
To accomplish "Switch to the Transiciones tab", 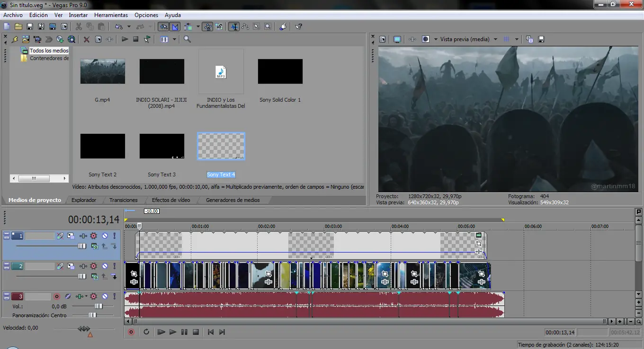I will (124, 200).
